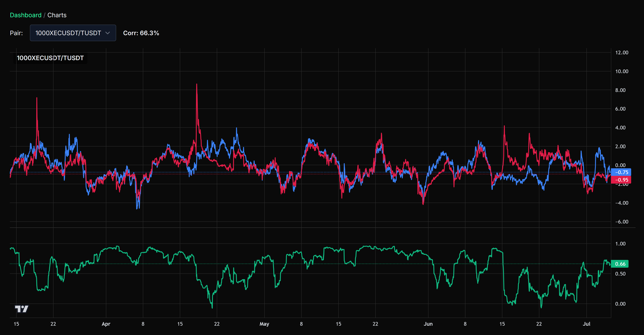Click the 8.00 price scale label

pyautogui.click(x=620, y=90)
